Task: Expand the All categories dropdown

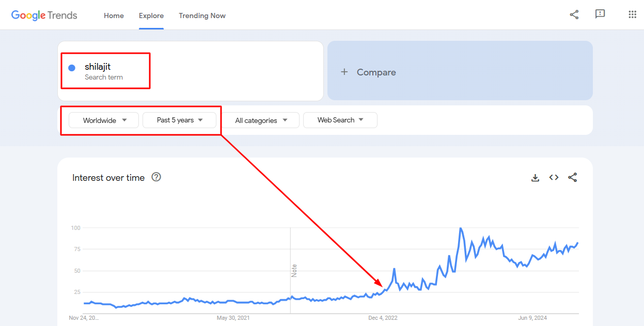Action: (260, 120)
